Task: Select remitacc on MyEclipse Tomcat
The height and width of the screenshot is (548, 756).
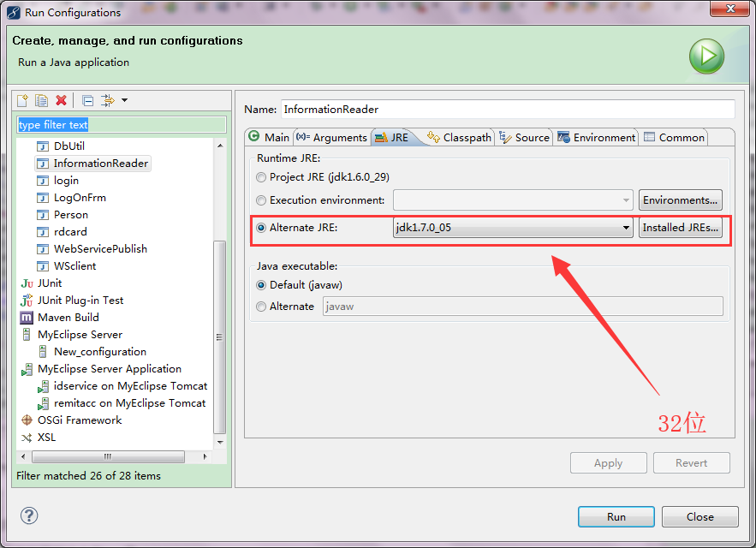Action: [129, 403]
